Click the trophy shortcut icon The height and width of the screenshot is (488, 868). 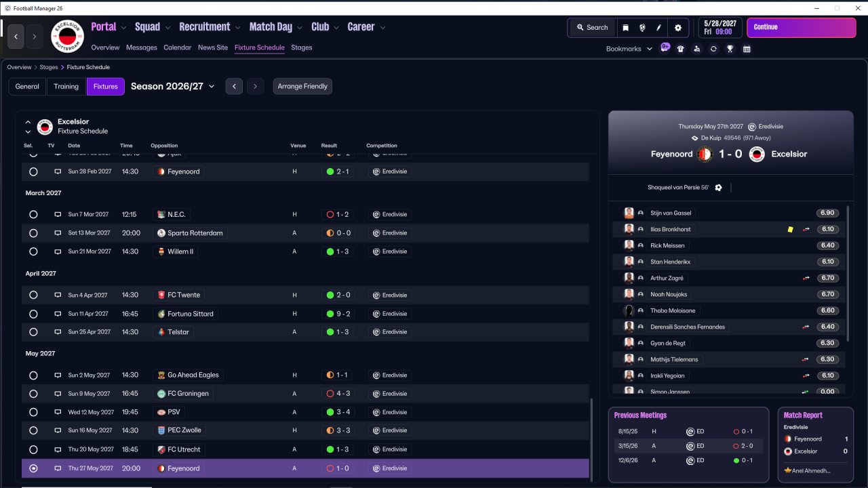[730, 49]
